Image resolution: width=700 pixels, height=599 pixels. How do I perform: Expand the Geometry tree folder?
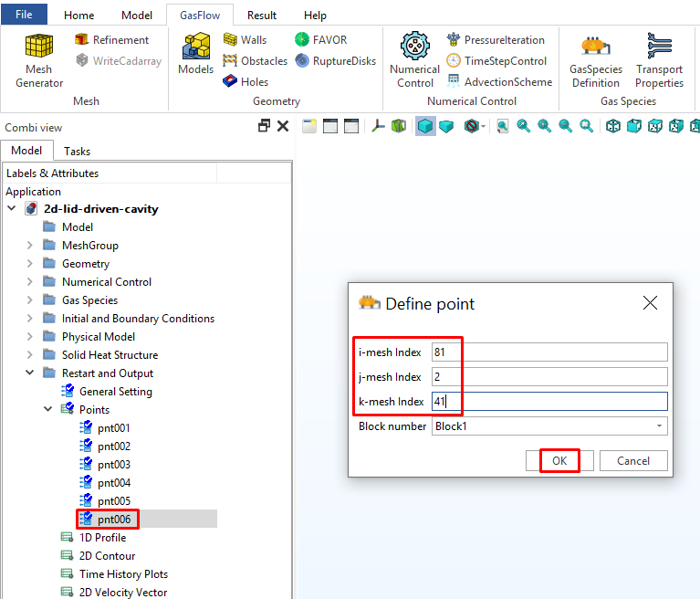[x=30, y=264]
